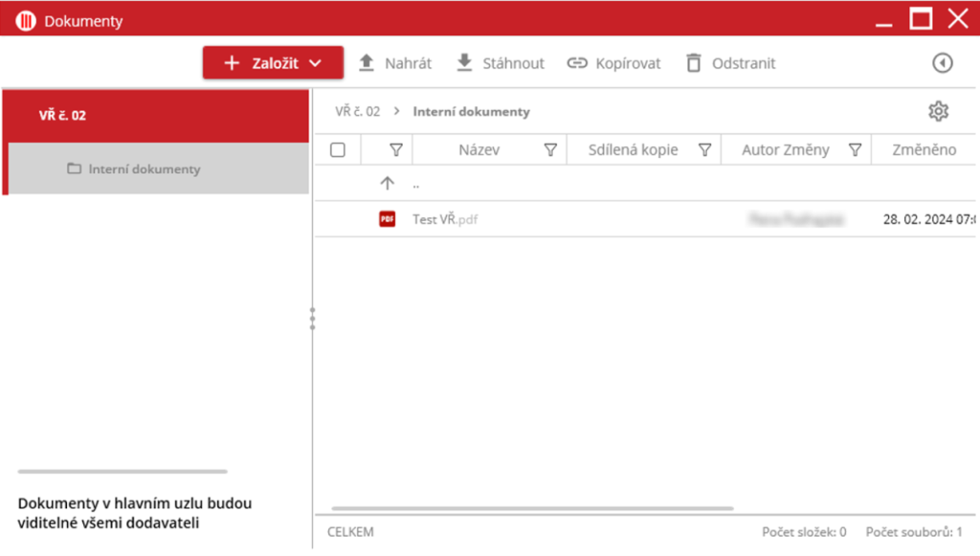Viewport: 980px width, 556px height.
Task: Open filter for Sdílená kopie column
Action: 704,150
